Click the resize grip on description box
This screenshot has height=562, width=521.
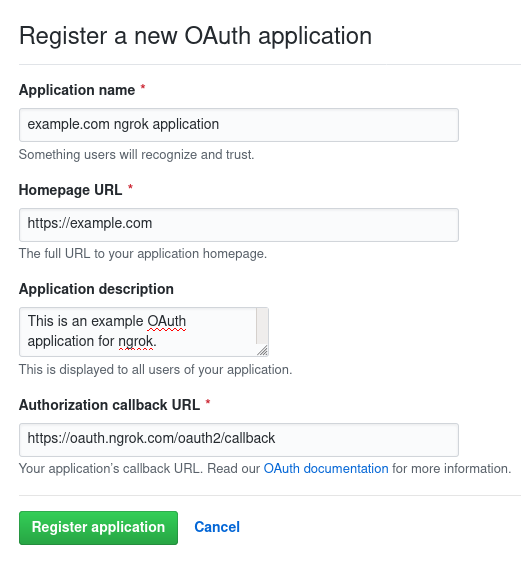point(263,350)
